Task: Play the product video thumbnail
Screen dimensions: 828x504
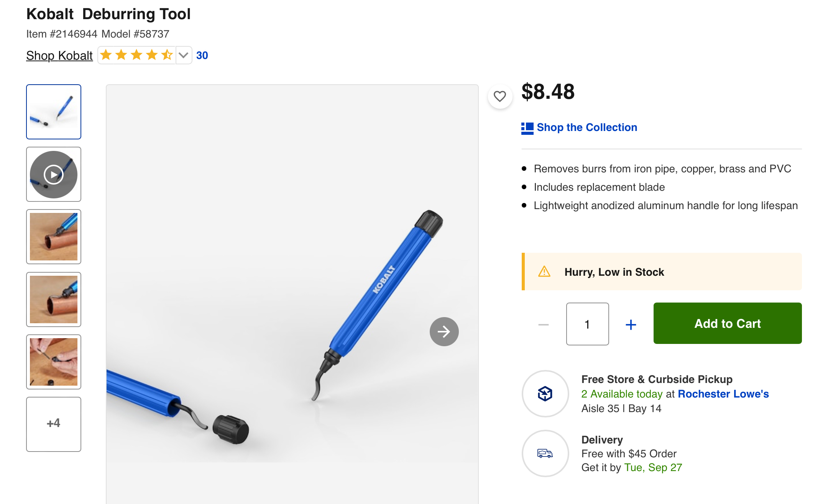Action: (x=54, y=174)
